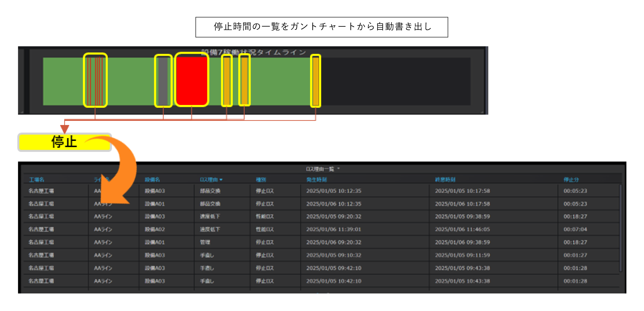Select the cell 2025/01/05 09:20:32
The image size is (644, 311).
pyautogui.click(x=334, y=216)
